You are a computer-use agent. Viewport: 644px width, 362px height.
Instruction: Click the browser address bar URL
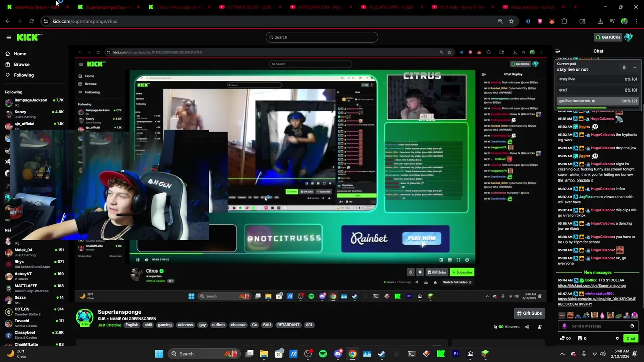coord(85,21)
